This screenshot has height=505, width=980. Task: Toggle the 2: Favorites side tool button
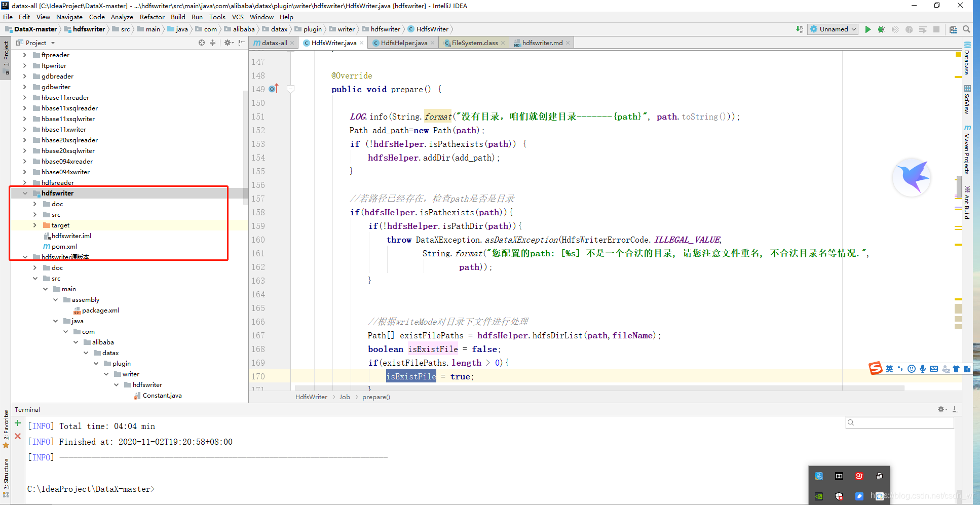pyautogui.click(x=6, y=429)
